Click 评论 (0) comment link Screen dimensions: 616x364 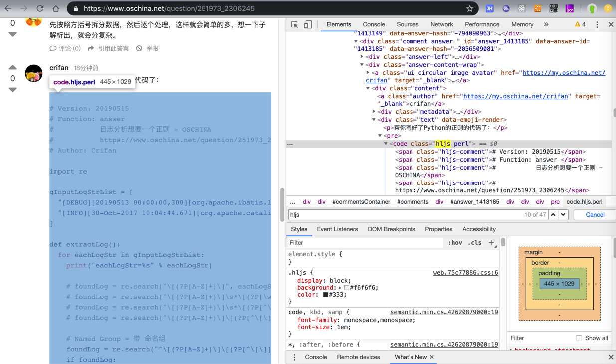point(65,48)
